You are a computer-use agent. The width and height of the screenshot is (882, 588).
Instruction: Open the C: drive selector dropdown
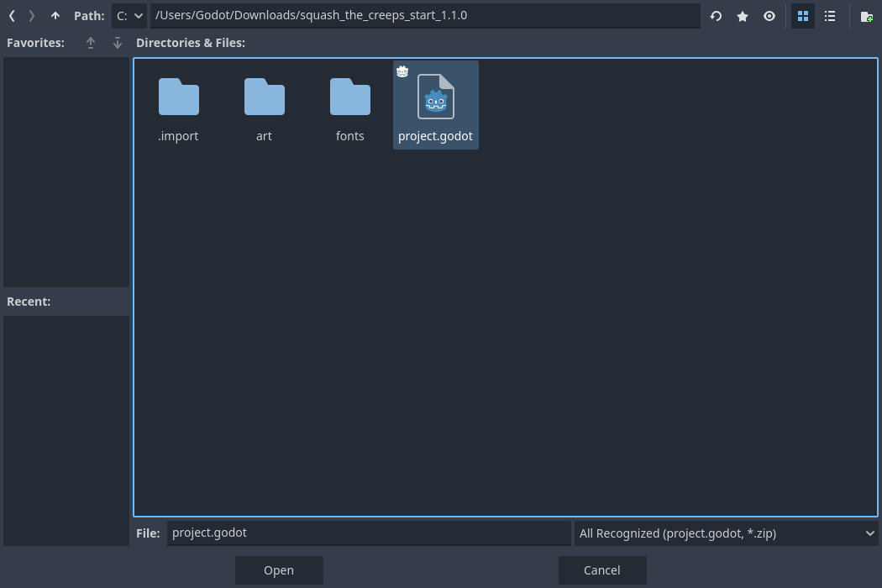tap(129, 15)
